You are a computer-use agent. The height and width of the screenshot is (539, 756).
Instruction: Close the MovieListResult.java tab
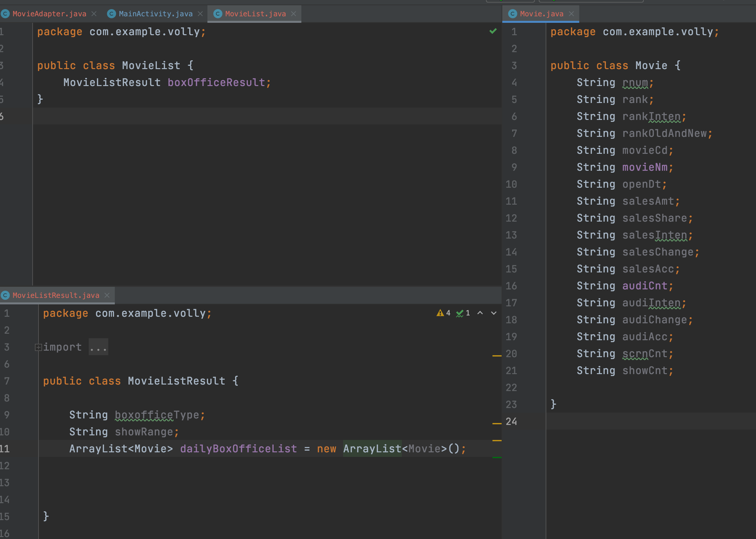pos(107,295)
